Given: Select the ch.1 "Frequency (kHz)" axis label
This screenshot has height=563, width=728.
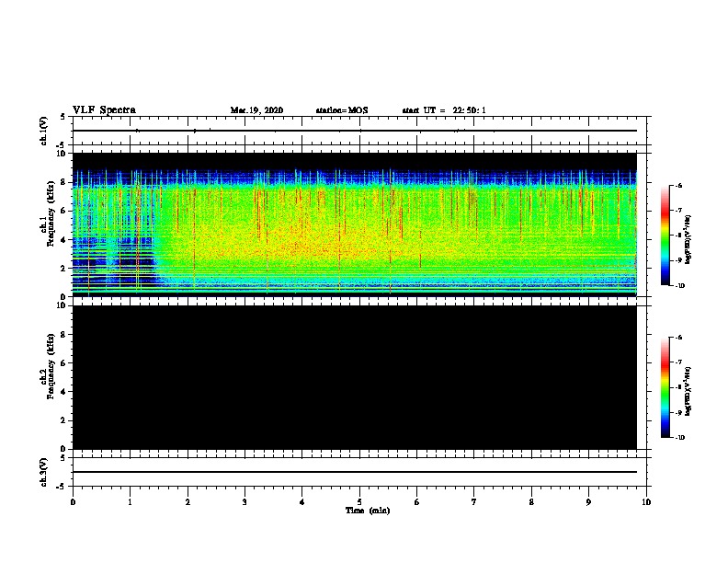Looking at the screenshot, I should 51,213.
